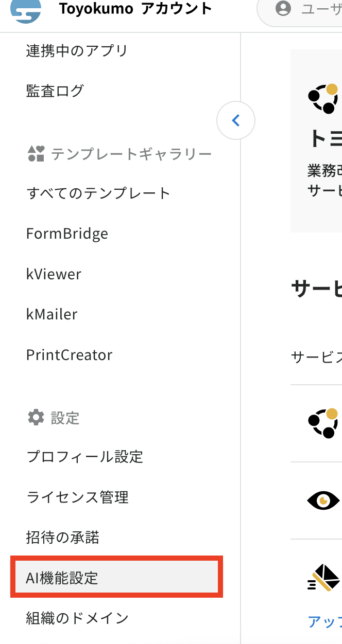This screenshot has height=644, width=342.
Task: Click the eye-shaped kViewer service icon
Action: (323, 500)
